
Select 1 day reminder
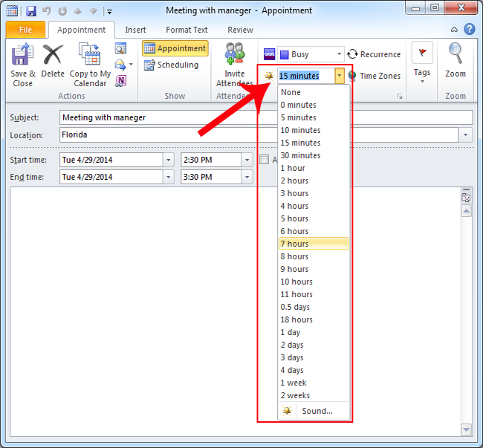314,332
